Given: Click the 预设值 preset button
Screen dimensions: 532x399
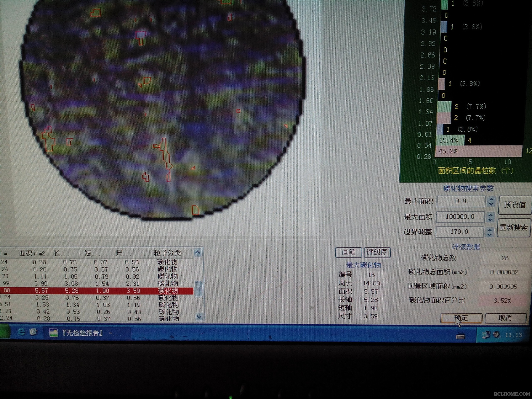Looking at the screenshot, I should click(x=515, y=205).
